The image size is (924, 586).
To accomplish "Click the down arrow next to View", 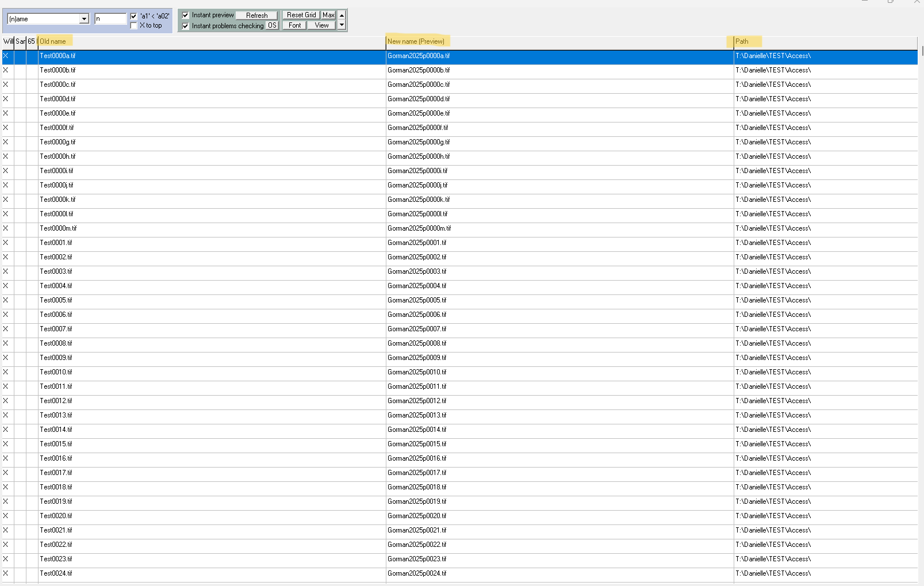I will click(342, 25).
